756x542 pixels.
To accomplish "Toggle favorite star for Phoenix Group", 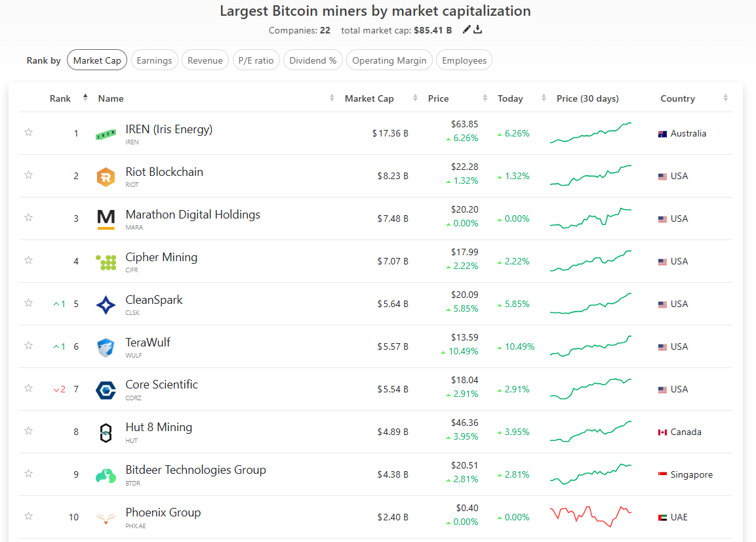I will [28, 516].
